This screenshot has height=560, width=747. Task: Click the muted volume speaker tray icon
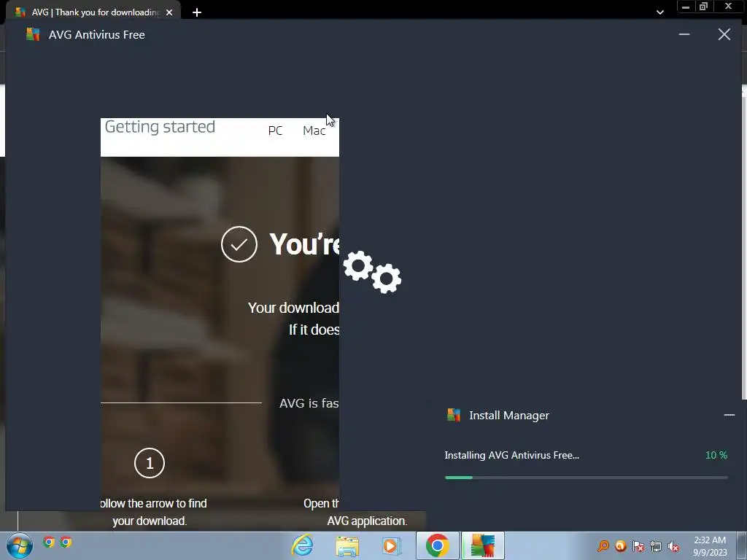673,546
